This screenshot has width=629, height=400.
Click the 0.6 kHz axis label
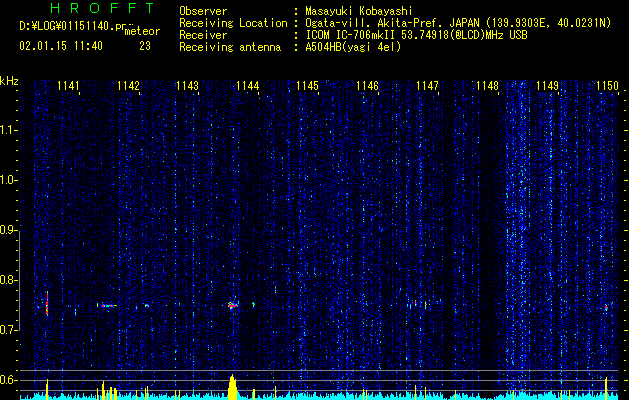[x=8, y=380]
